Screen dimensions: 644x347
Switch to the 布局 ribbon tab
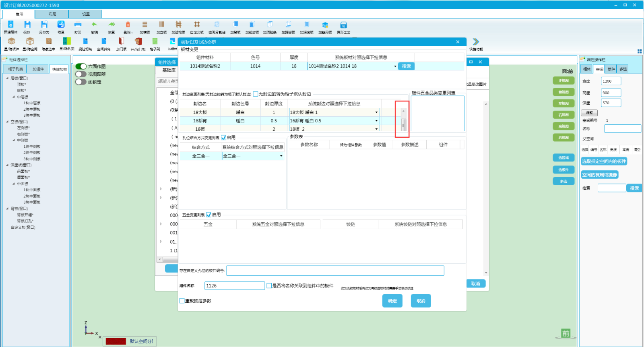point(52,14)
